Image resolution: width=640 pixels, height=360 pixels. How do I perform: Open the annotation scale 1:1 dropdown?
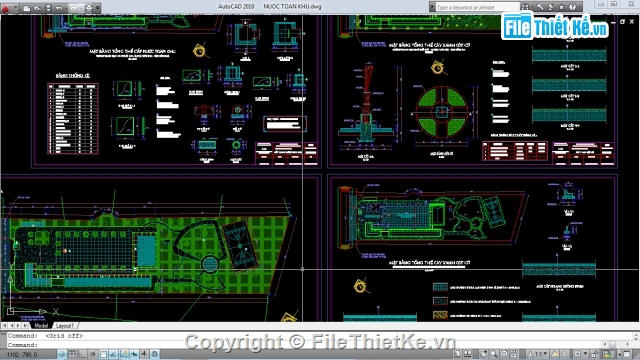coord(537,354)
